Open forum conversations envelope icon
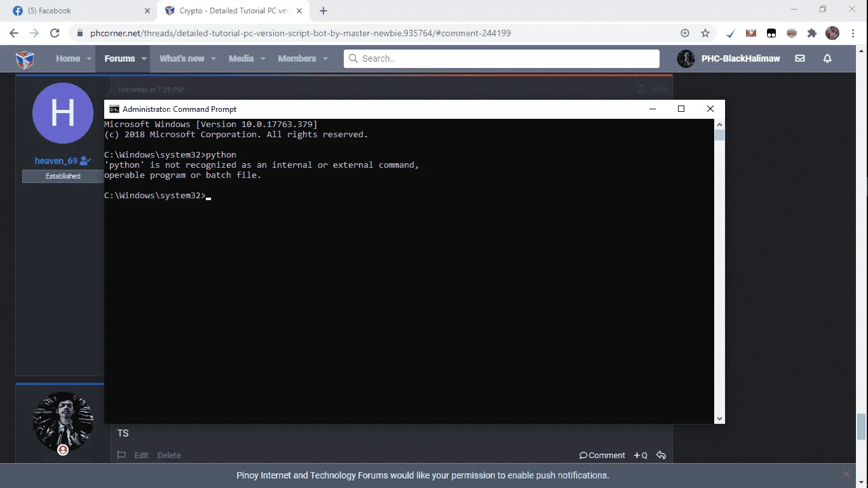The width and height of the screenshot is (868, 488). pos(800,58)
